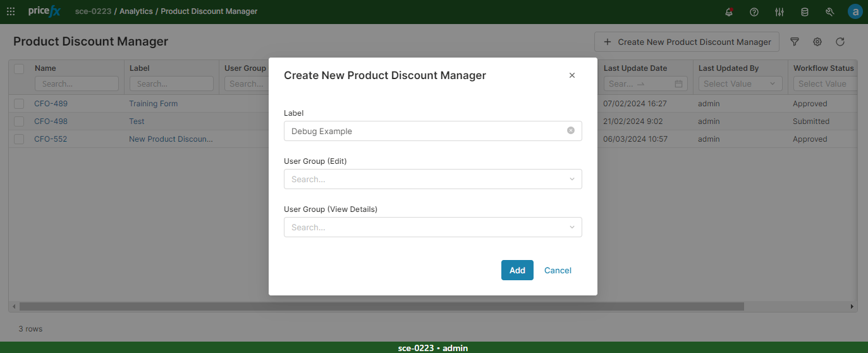Click the 21/02/2024 9:02 date cell

click(x=633, y=121)
